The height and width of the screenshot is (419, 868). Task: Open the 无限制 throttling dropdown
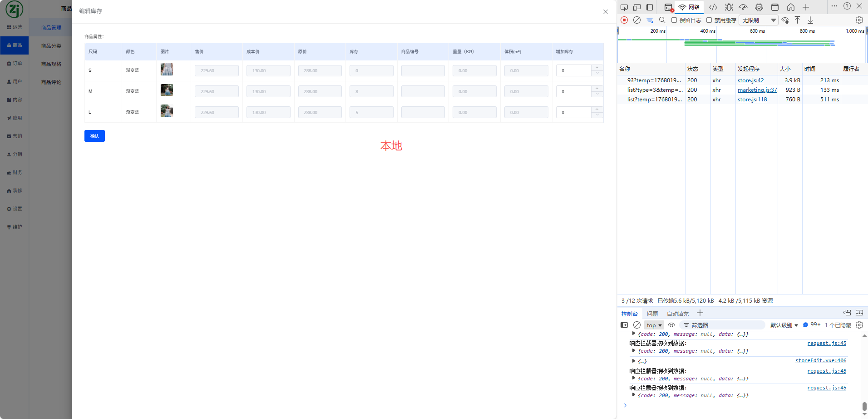coord(759,20)
